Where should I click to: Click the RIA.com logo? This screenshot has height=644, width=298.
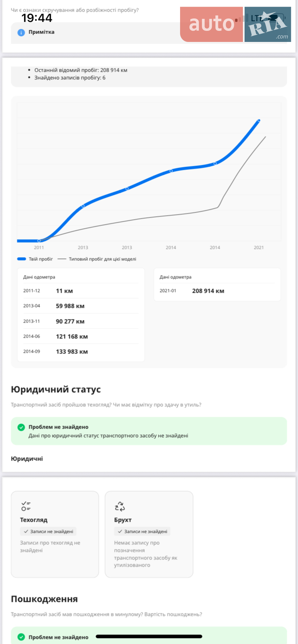(x=268, y=24)
